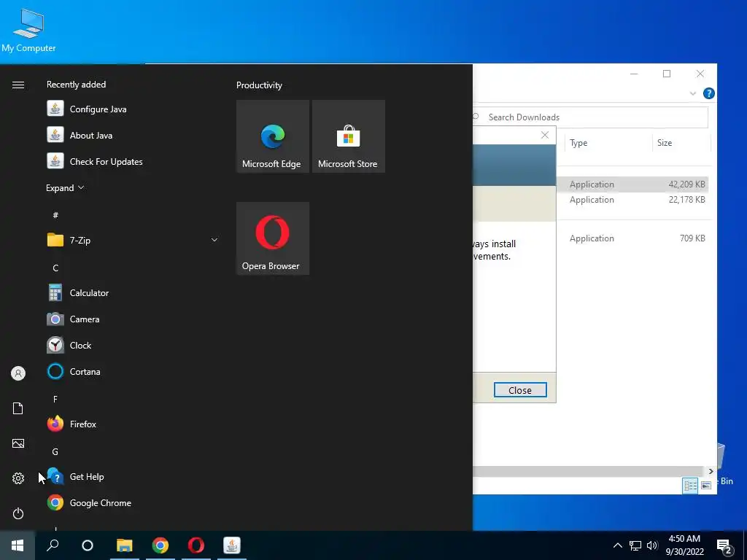Viewport: 747px width, 560px height.
Task: Open the Get Help app
Action: 133,476
